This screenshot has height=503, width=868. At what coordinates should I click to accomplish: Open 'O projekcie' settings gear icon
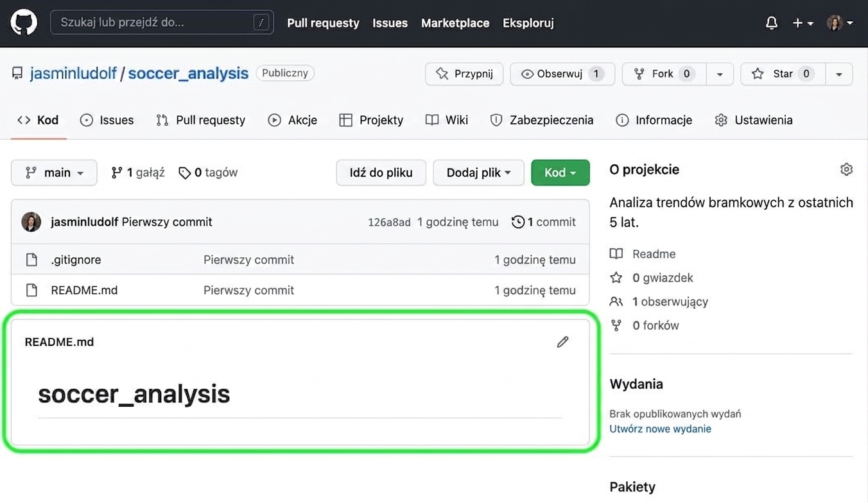click(846, 169)
